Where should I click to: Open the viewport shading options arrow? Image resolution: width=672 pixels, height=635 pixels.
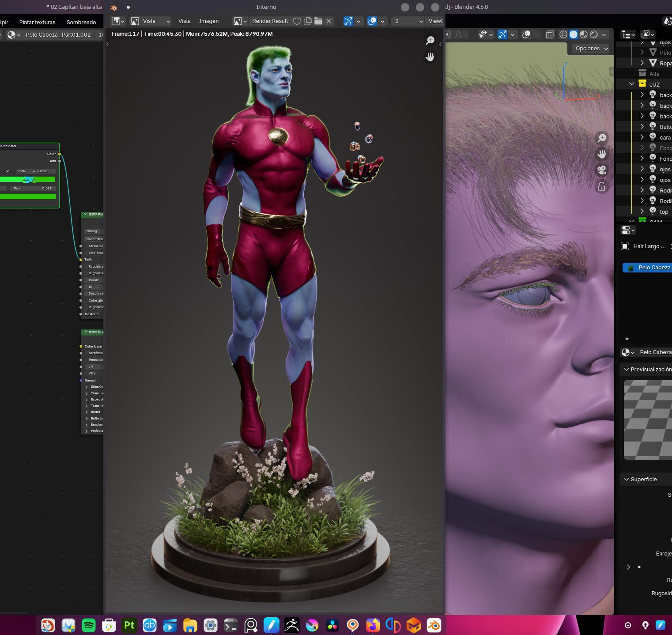pos(604,34)
